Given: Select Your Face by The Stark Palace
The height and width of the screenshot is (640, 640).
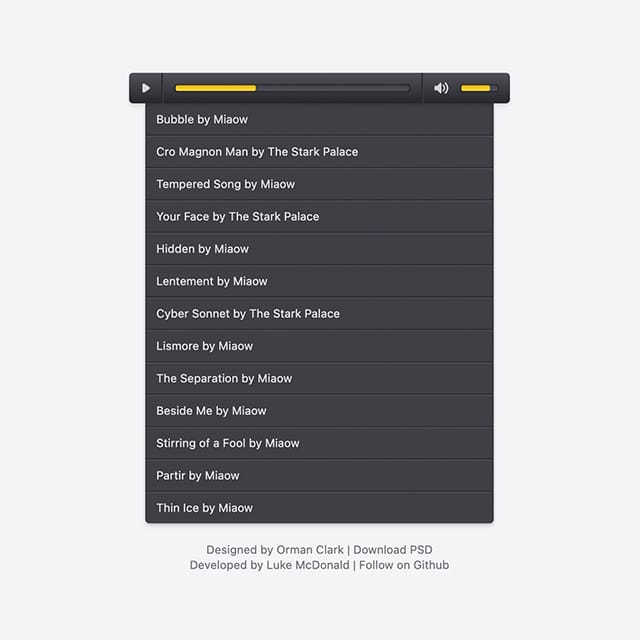Looking at the screenshot, I should (x=319, y=217).
